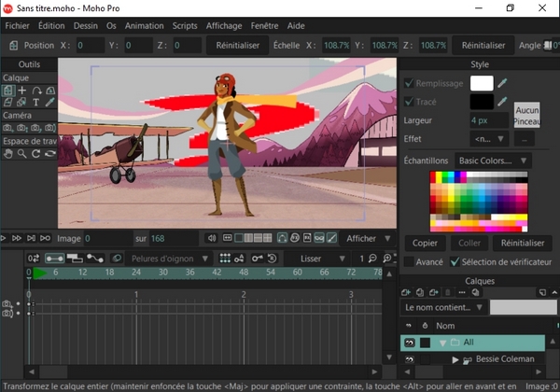
Task: Select the Layer Selector tool
Action: 21,103
